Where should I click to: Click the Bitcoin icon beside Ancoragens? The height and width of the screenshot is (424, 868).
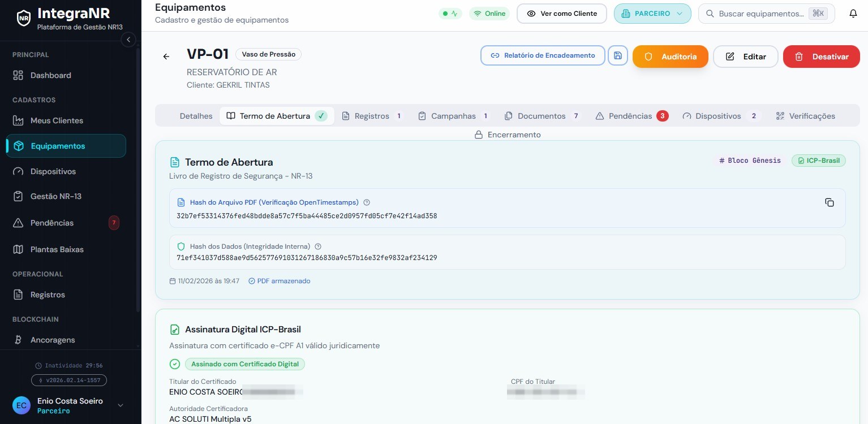[18, 340]
